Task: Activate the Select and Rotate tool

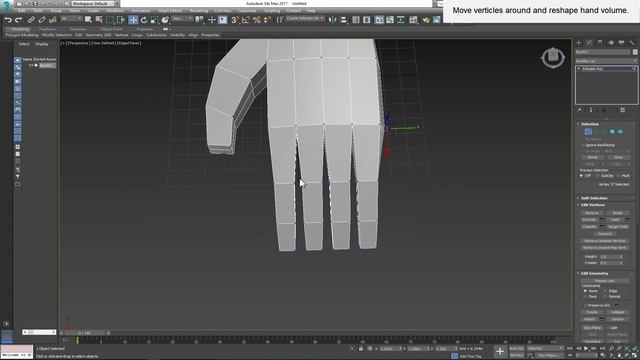Action: (x=144, y=20)
